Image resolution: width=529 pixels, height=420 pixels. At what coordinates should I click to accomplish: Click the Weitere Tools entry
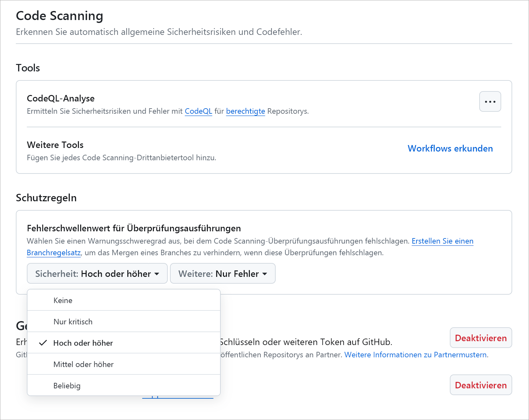coord(55,145)
